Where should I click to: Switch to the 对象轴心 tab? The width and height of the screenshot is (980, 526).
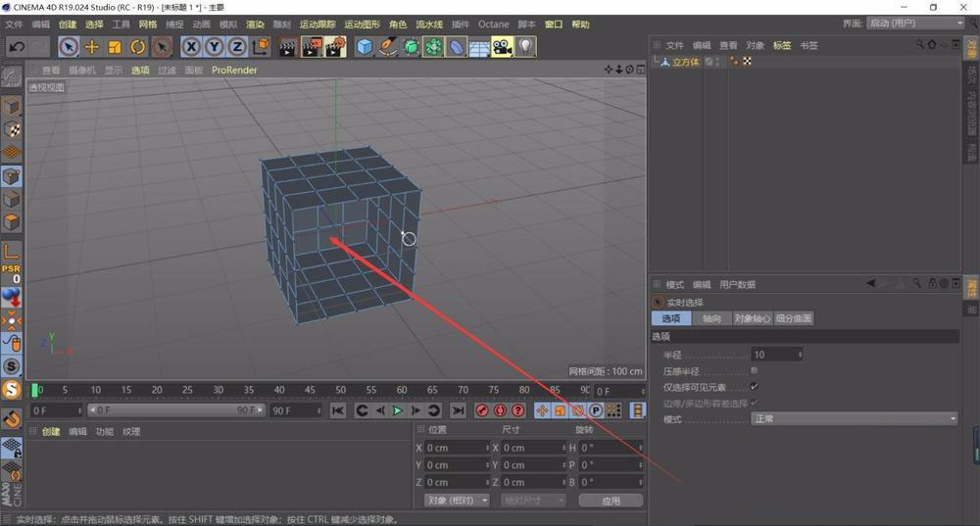pos(753,318)
